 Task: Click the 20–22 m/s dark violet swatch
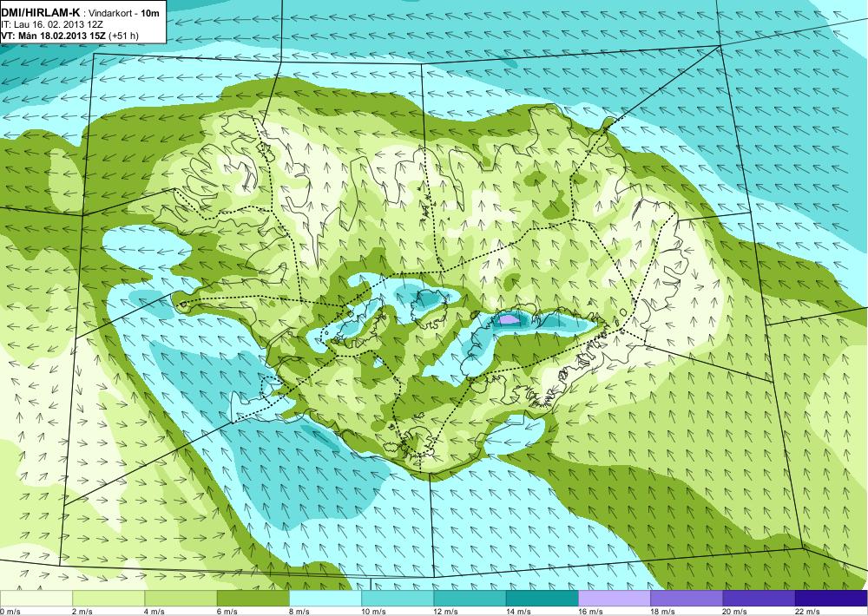coord(759,599)
